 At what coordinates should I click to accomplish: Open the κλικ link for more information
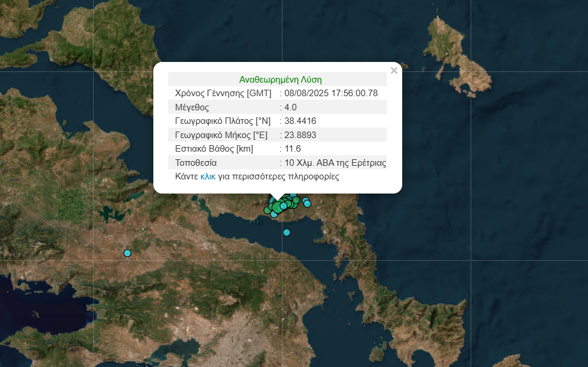(208, 176)
